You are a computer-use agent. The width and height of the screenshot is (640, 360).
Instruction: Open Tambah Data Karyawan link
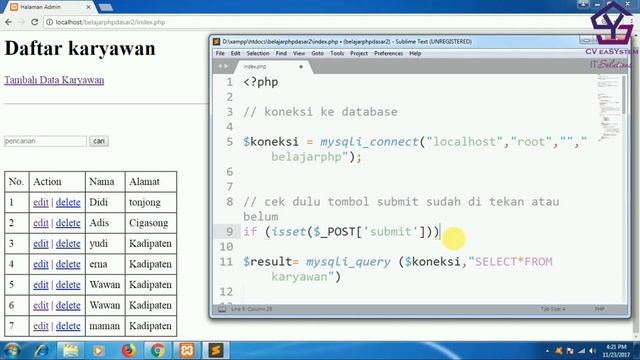click(54, 80)
